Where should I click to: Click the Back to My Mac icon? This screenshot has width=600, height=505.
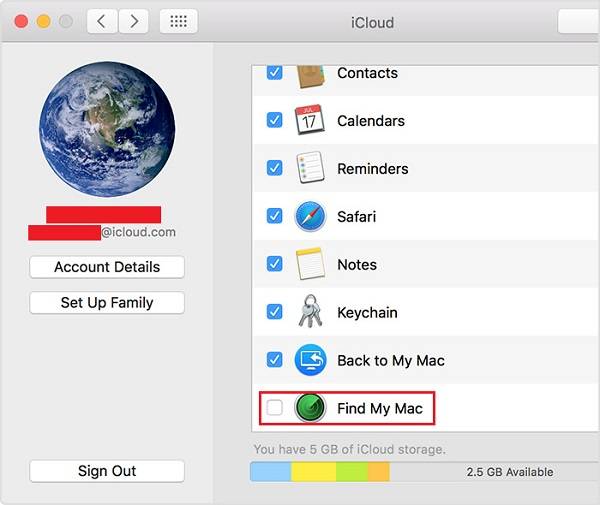click(310, 360)
